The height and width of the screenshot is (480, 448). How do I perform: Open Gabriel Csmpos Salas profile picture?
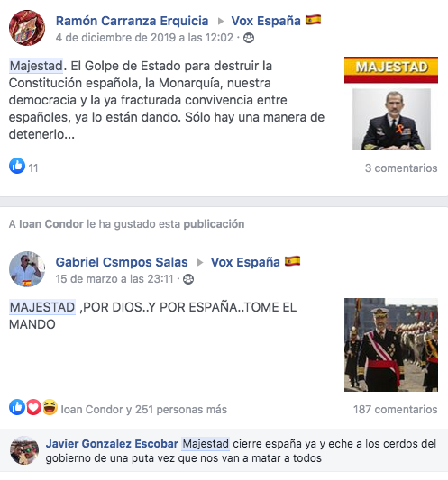coord(27,269)
